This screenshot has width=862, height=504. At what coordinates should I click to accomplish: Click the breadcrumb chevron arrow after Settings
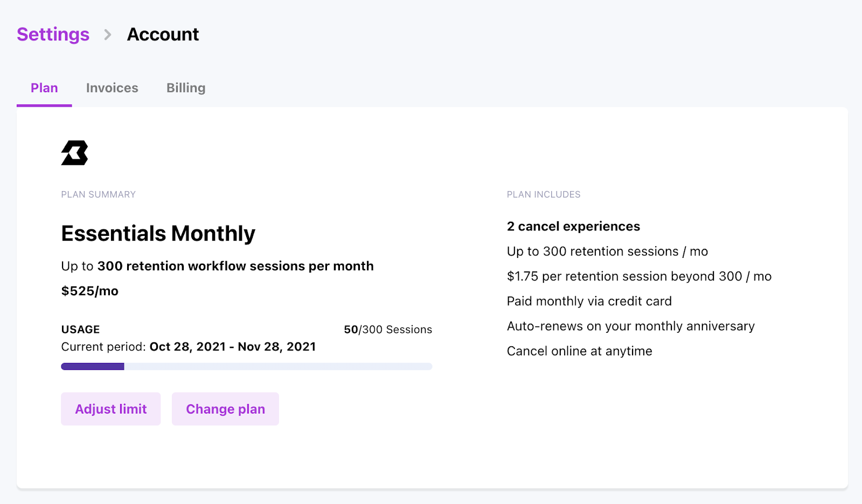(x=108, y=35)
